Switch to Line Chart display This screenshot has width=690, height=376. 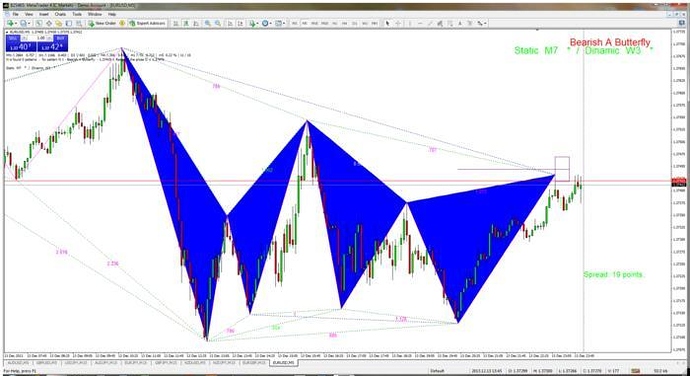tap(196, 23)
